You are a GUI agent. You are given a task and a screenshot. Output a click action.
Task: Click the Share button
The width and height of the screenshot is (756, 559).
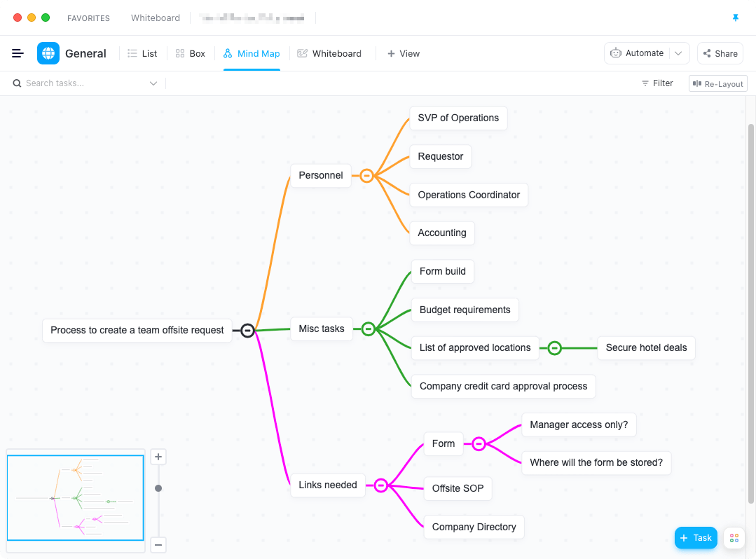point(720,53)
